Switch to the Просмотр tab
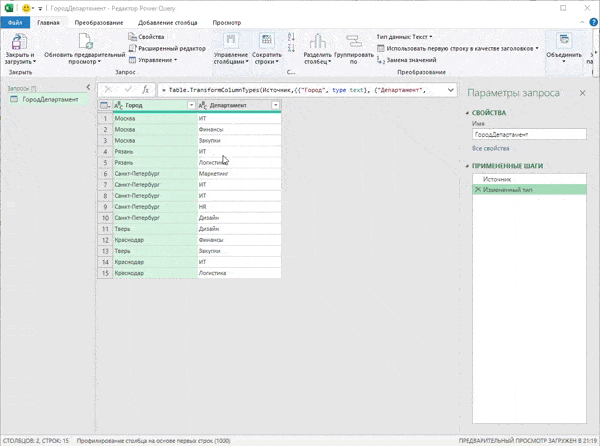The width and height of the screenshot is (600, 446). point(227,23)
